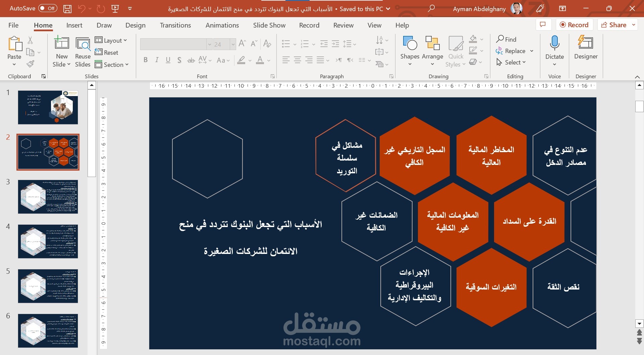This screenshot has height=355, width=644.
Task: Click the Save icon in title bar
Action: coord(67,9)
